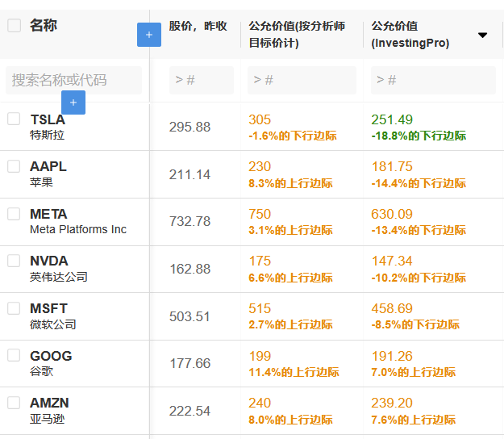This screenshot has height=439, width=504.
Task: Tick the select-all checkbox beside 名称
Action: [x=15, y=25]
